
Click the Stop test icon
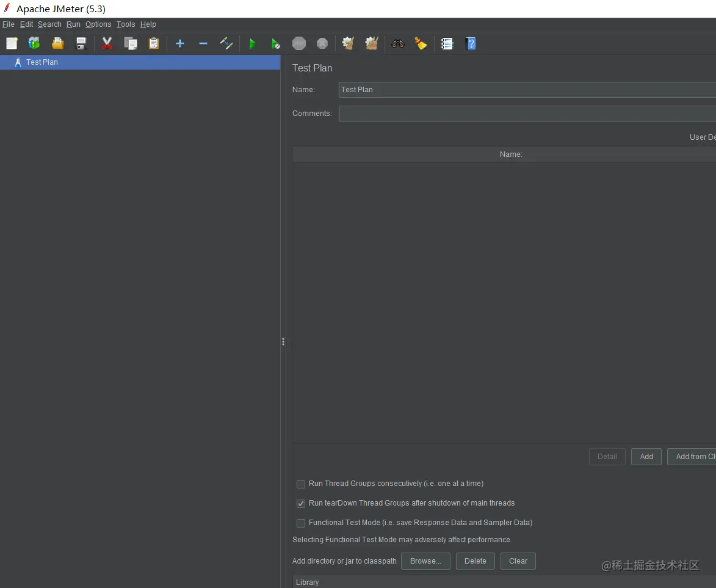pos(299,43)
